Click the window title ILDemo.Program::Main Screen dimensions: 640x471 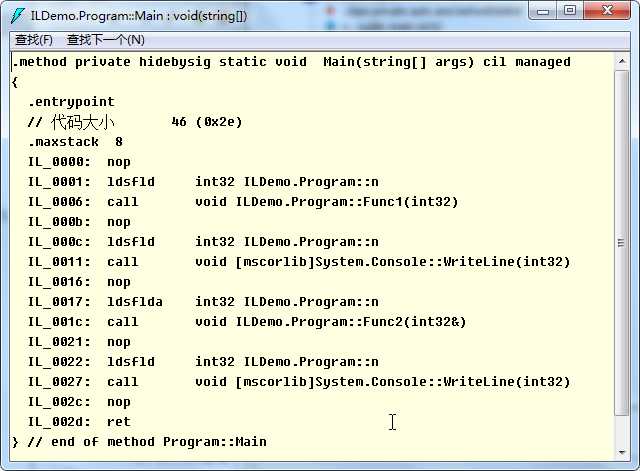(x=139, y=16)
